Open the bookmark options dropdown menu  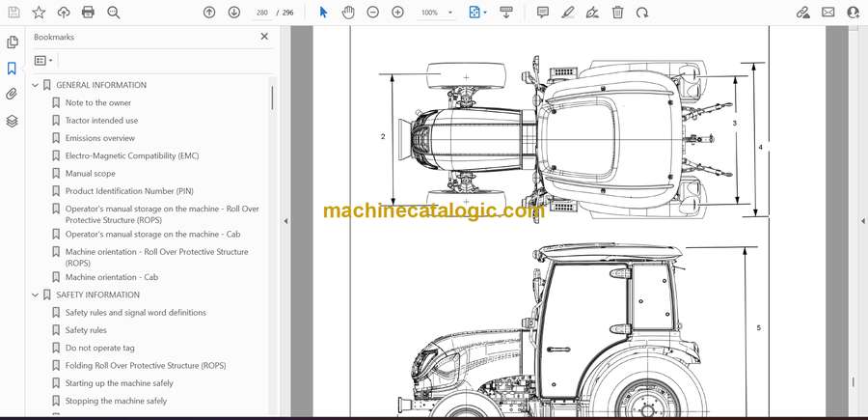(43, 60)
